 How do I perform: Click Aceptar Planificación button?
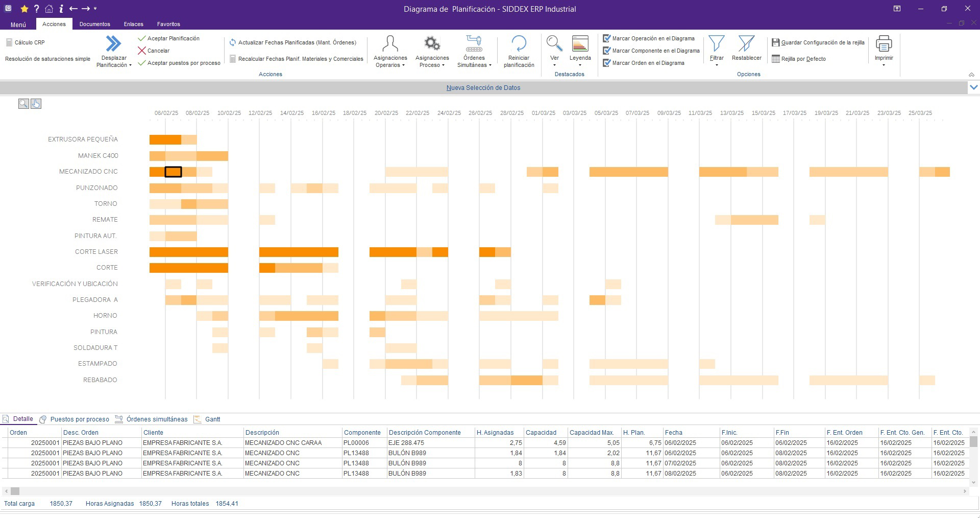point(173,38)
